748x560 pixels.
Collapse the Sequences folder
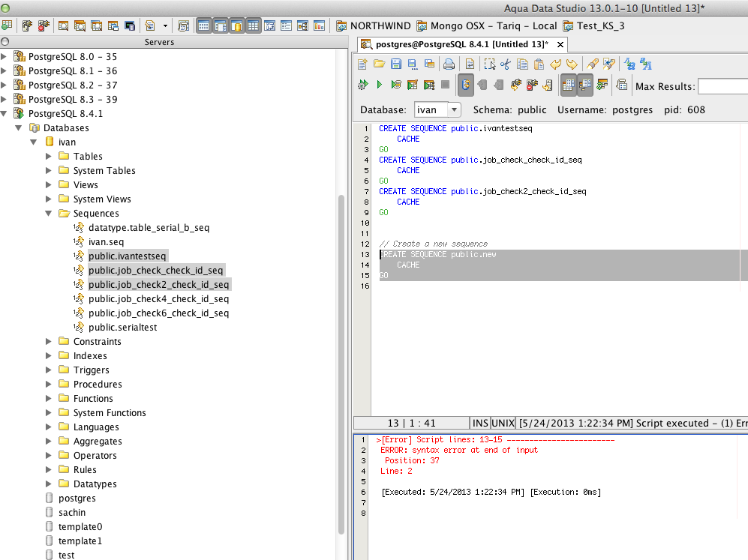tap(49, 214)
